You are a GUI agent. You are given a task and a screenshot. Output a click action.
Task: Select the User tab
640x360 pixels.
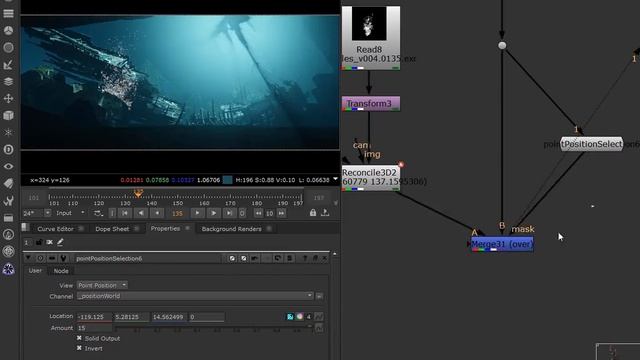35,271
